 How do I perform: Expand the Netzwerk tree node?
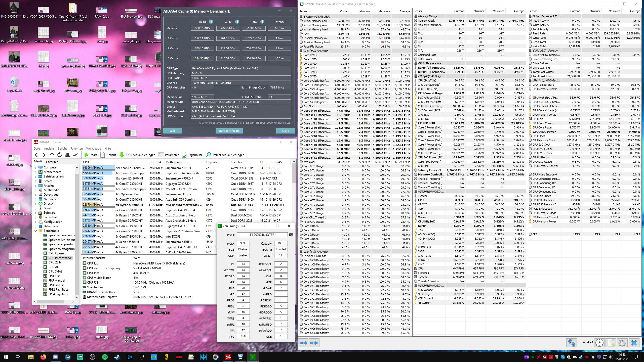coord(36,199)
